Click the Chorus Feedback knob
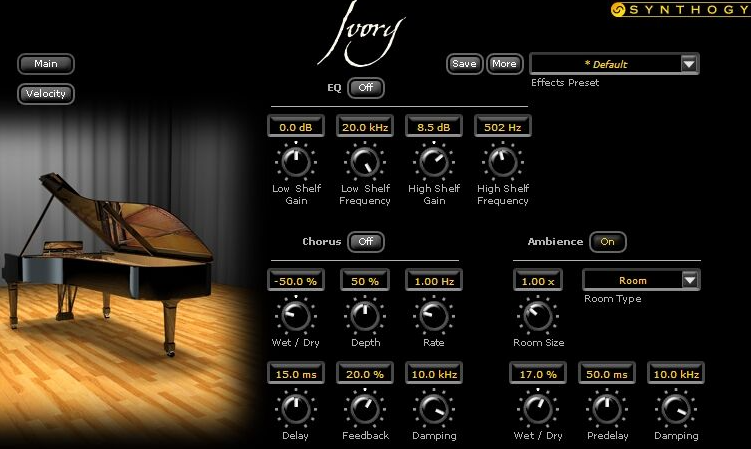 (364, 409)
